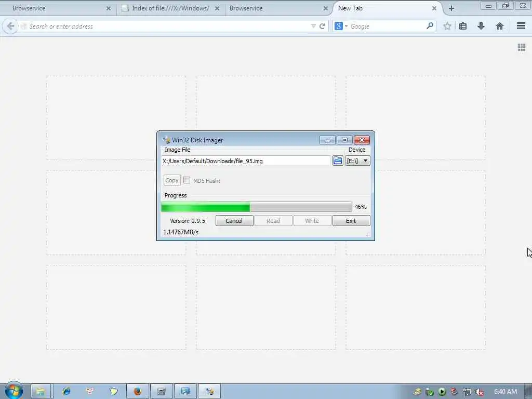This screenshot has height=399, width=532.
Task: Click the image file path field
Action: [246, 161]
